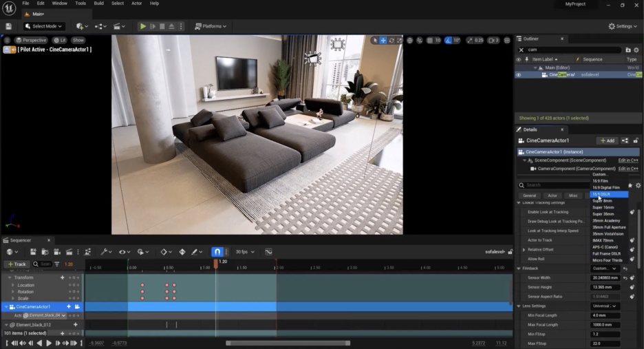This screenshot has width=644, height=349.
Task: Toggle the Details panel lock icon
Action: click(636, 140)
